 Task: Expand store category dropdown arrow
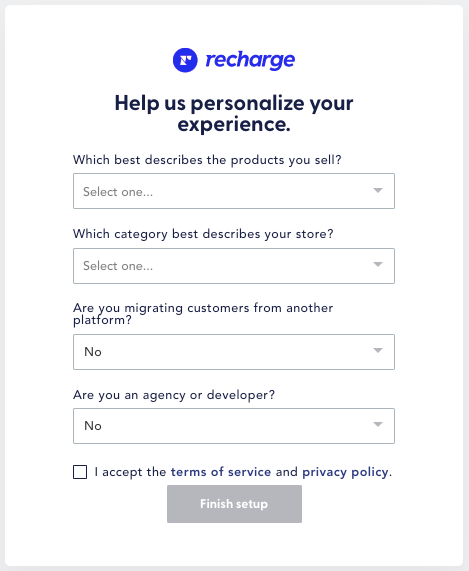click(x=378, y=264)
